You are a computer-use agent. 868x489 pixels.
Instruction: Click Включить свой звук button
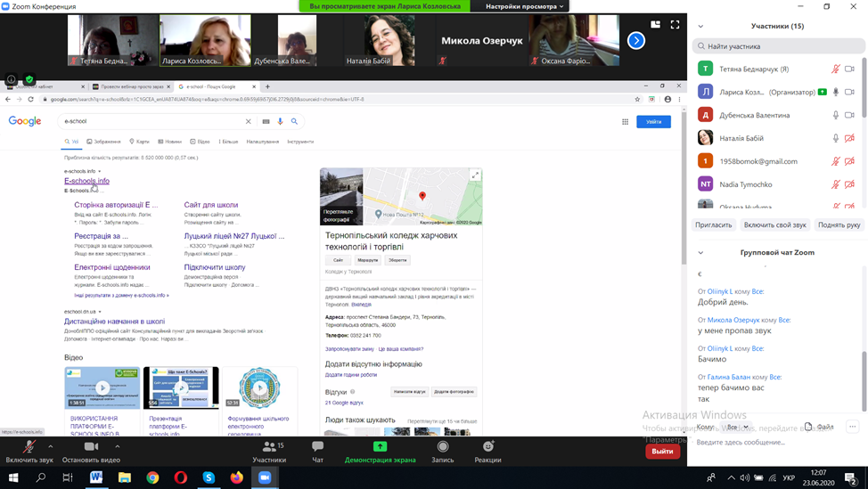tap(775, 225)
